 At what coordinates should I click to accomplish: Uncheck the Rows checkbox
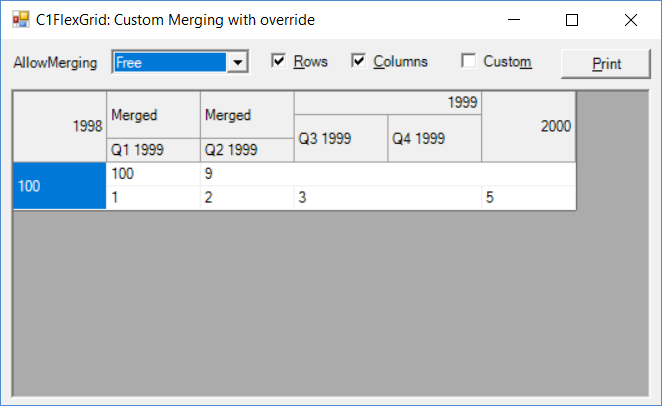pos(280,62)
